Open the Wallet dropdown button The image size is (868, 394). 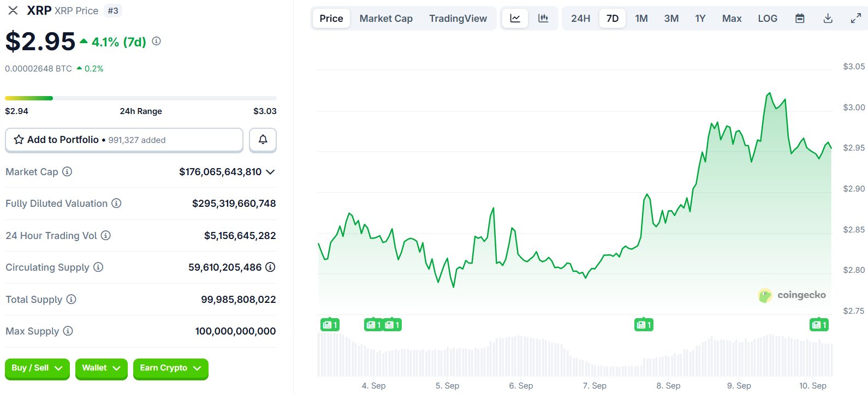[x=101, y=368]
